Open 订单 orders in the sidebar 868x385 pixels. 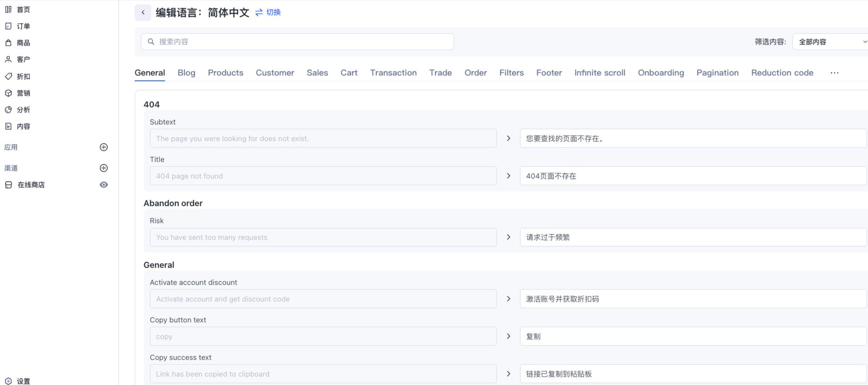click(23, 26)
